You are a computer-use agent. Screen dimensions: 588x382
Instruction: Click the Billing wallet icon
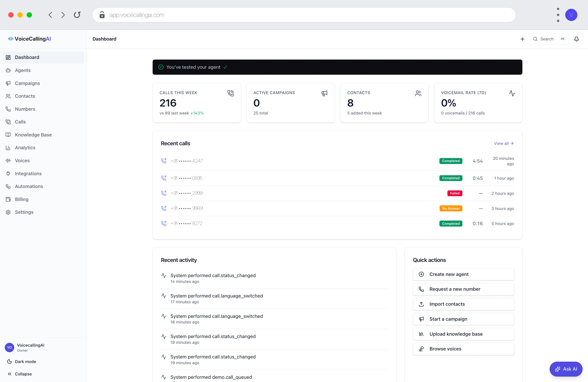point(8,199)
